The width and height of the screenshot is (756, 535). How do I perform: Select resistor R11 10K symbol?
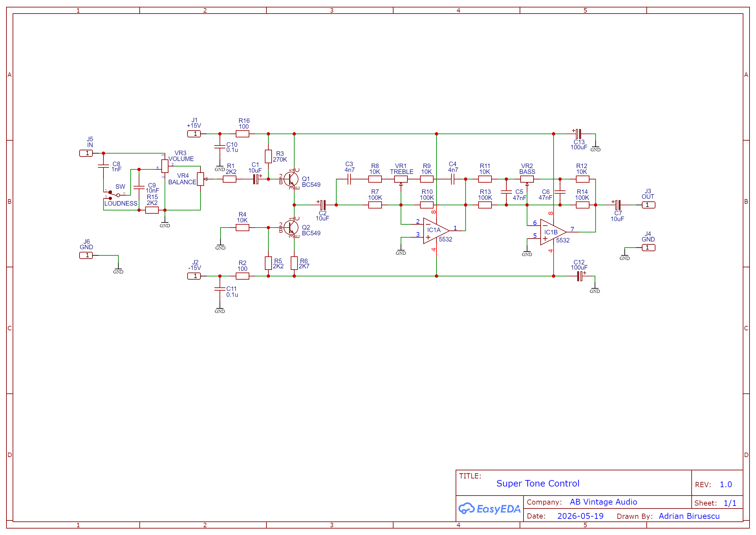point(485,179)
